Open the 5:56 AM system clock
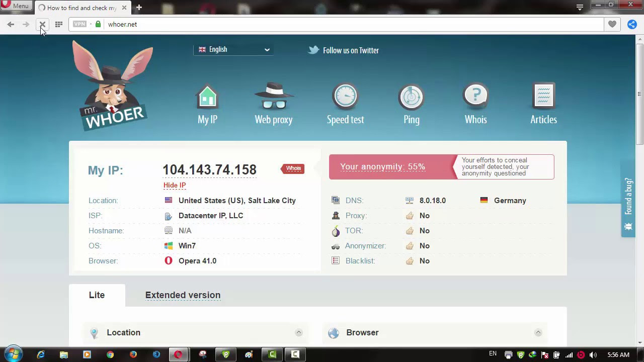The width and height of the screenshot is (644, 362). [618, 355]
